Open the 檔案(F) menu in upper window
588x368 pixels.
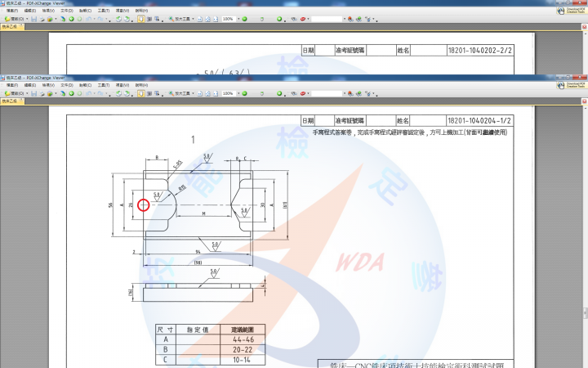click(x=12, y=11)
